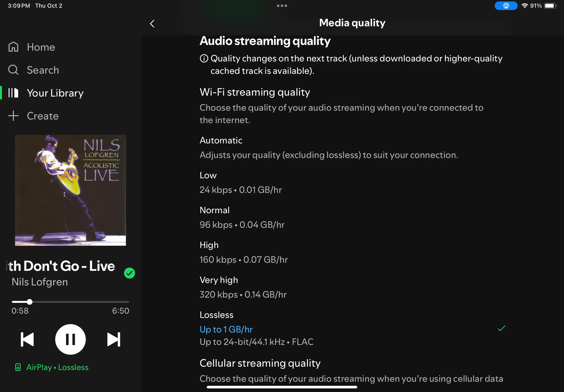Click the blue AirPlay status pill

pyautogui.click(x=506, y=6)
